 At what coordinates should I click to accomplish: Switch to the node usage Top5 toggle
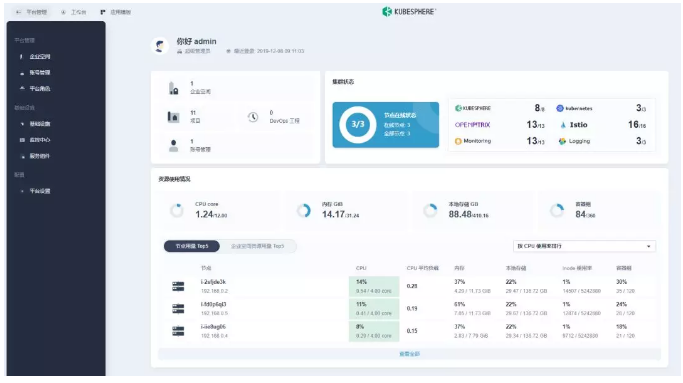192,246
